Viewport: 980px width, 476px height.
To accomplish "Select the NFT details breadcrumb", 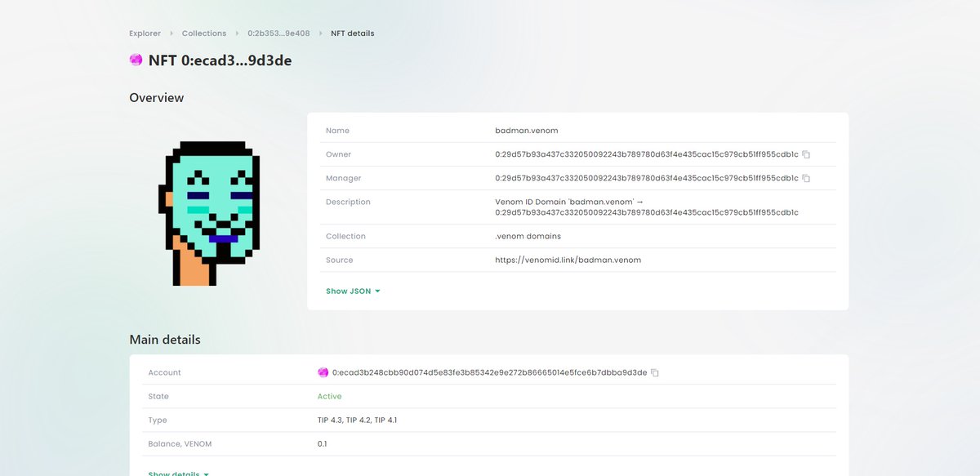I will point(353,33).
